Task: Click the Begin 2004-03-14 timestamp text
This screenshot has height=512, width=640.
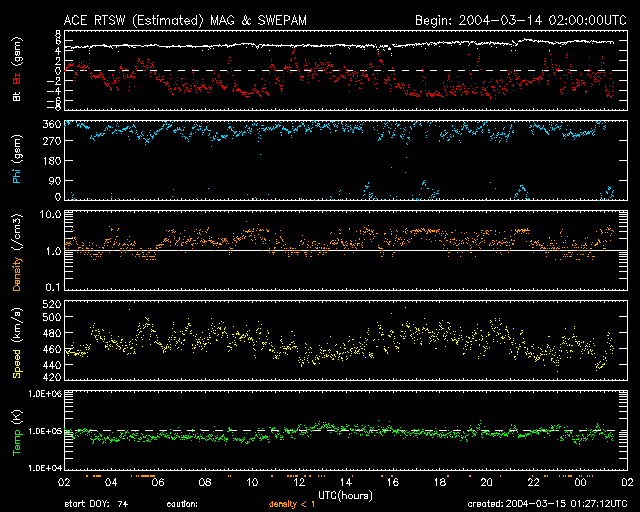Action: [x=519, y=19]
